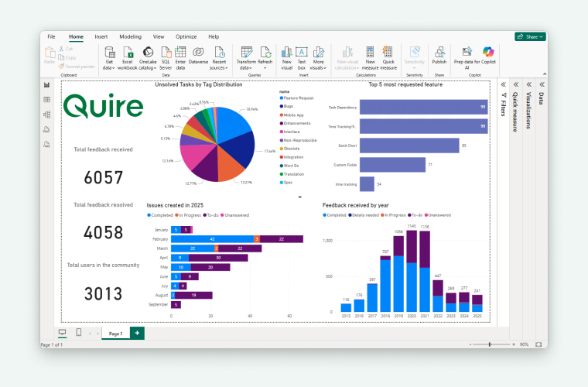The height and width of the screenshot is (387, 588).
Task: Click the Share button
Action: [x=530, y=36]
